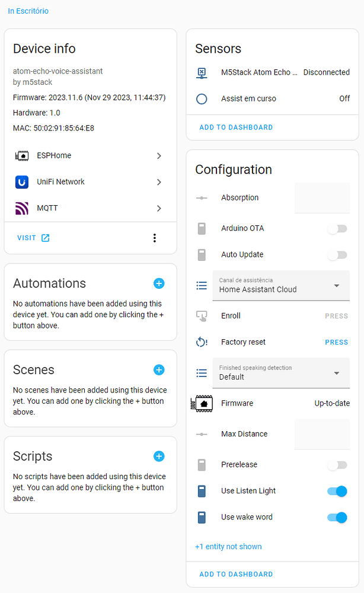Open the Finished speaking detection dropdown
Screen dimensions: 364x593
pos(281,373)
